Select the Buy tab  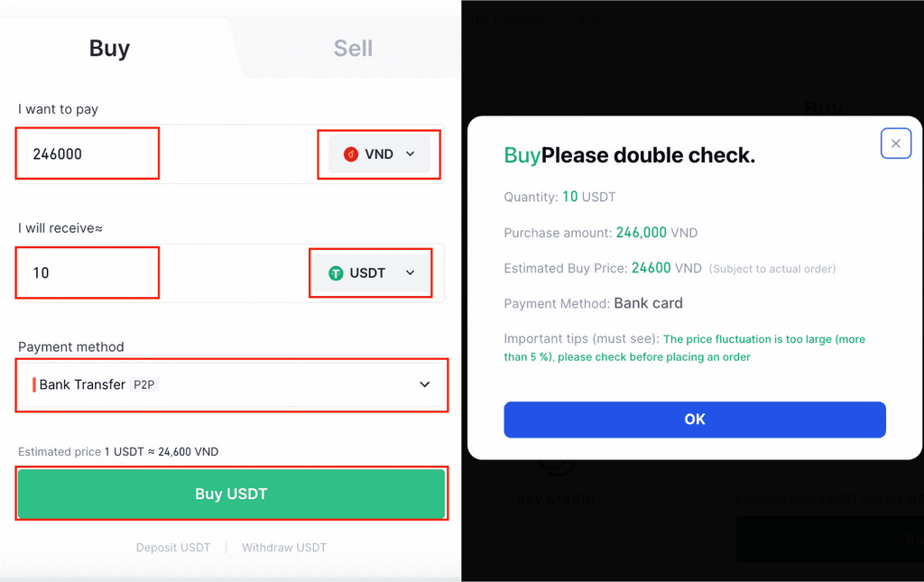tap(109, 49)
